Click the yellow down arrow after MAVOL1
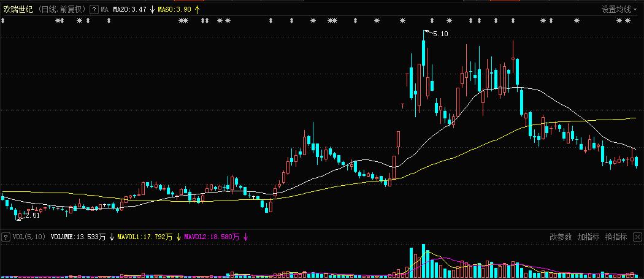Screen dimensions: 644x279 click(178, 237)
